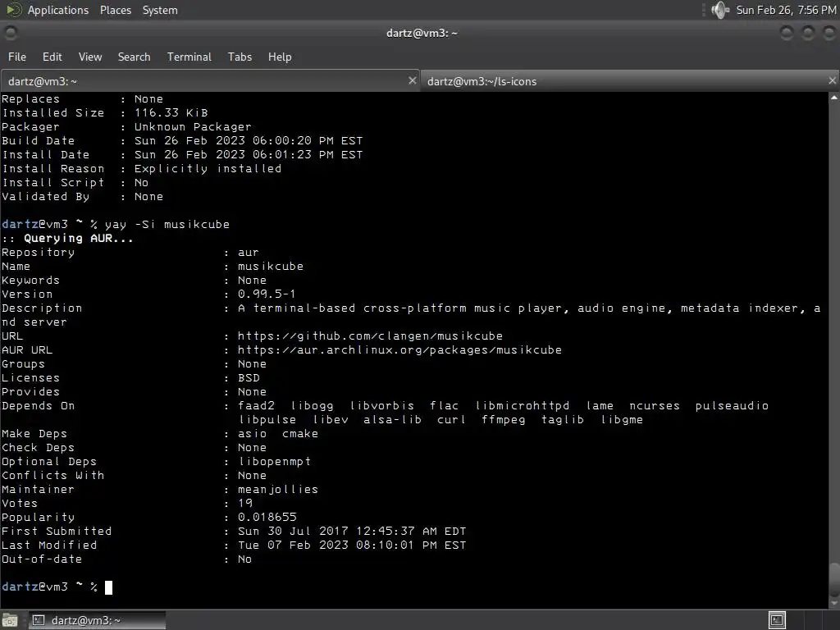The width and height of the screenshot is (840, 630).
Task: Minimize the terminal window
Action: (x=787, y=33)
